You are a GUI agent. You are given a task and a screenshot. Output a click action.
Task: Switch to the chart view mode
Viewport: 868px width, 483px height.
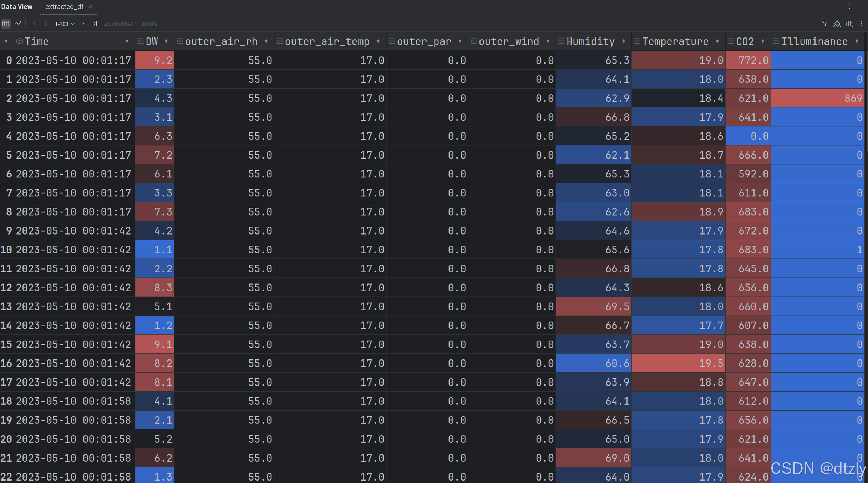18,24
